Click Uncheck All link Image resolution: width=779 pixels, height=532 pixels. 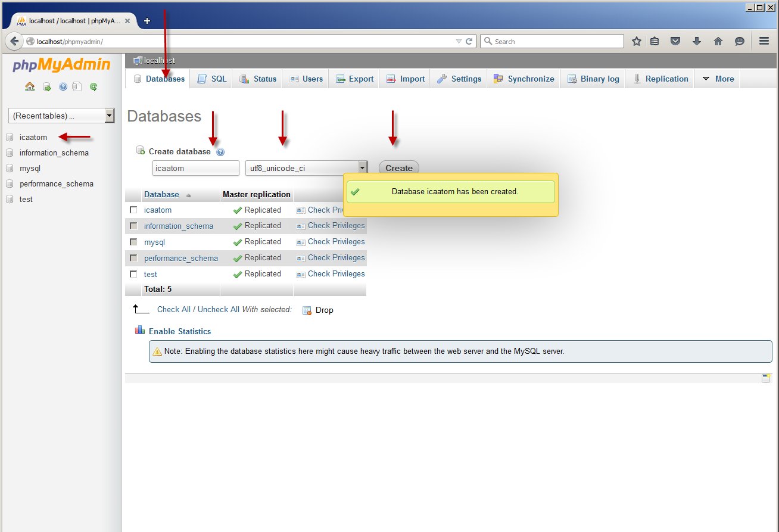(x=219, y=310)
